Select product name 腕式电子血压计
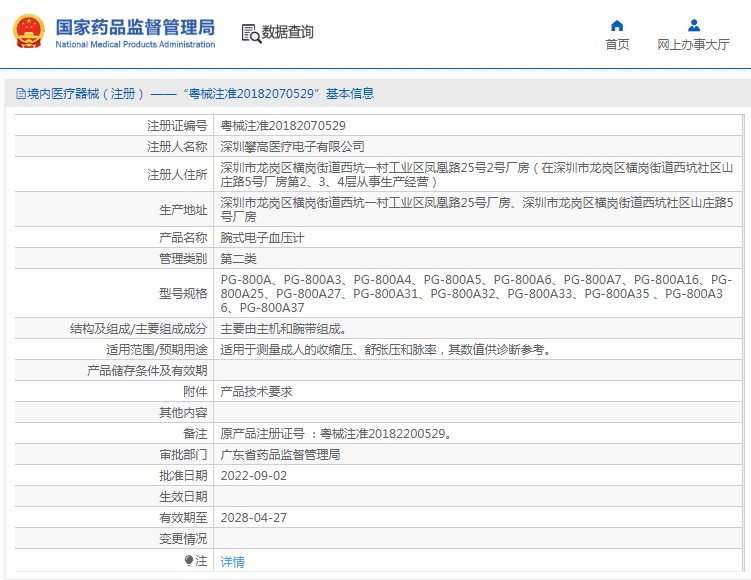Image resolution: width=751 pixels, height=580 pixels. [x=262, y=238]
